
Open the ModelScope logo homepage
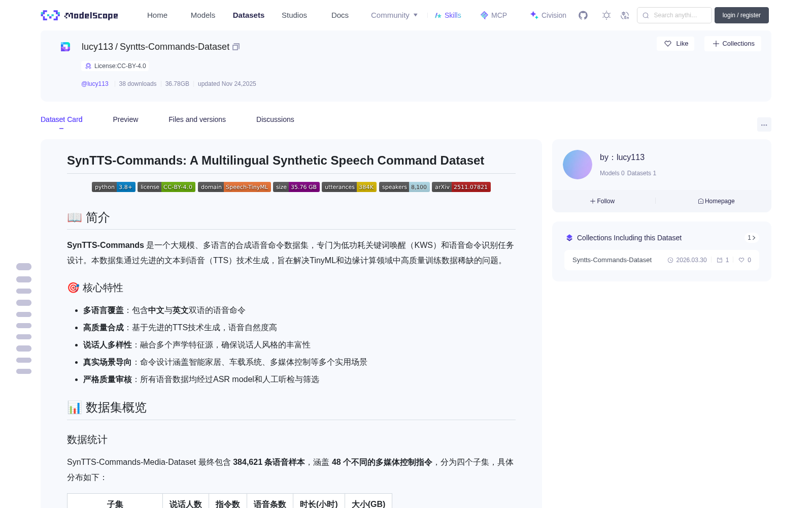[x=79, y=15]
